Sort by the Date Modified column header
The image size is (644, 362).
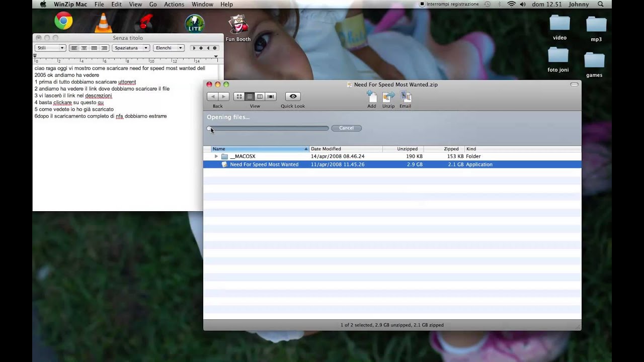coord(346,149)
